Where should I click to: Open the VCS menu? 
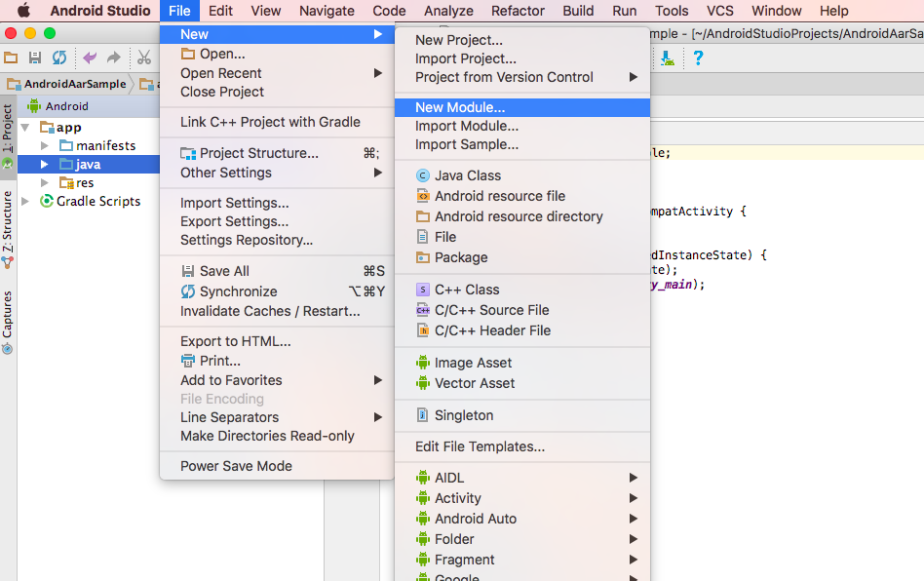tap(720, 11)
